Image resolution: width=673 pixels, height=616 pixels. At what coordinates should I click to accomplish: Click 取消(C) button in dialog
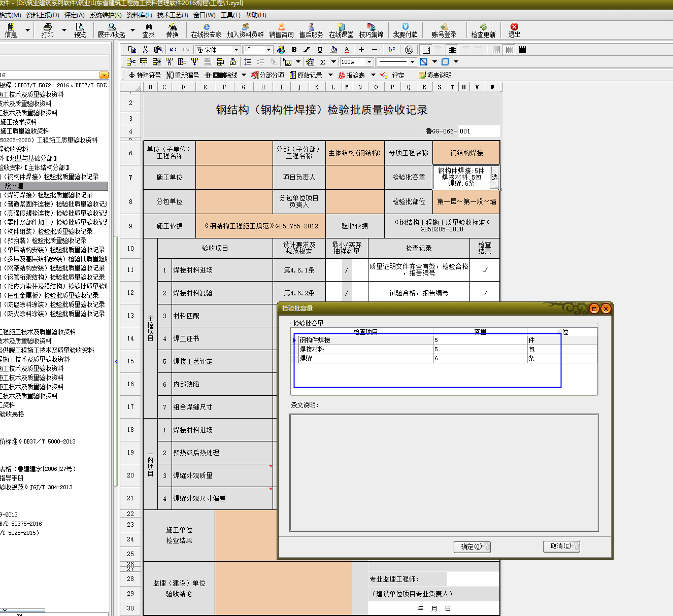coord(561,546)
